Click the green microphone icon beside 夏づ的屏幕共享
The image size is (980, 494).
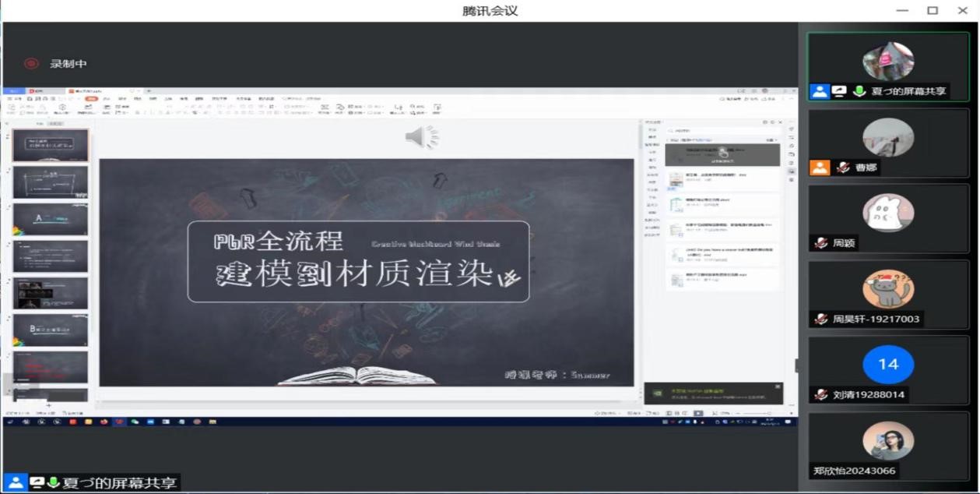coord(859,91)
